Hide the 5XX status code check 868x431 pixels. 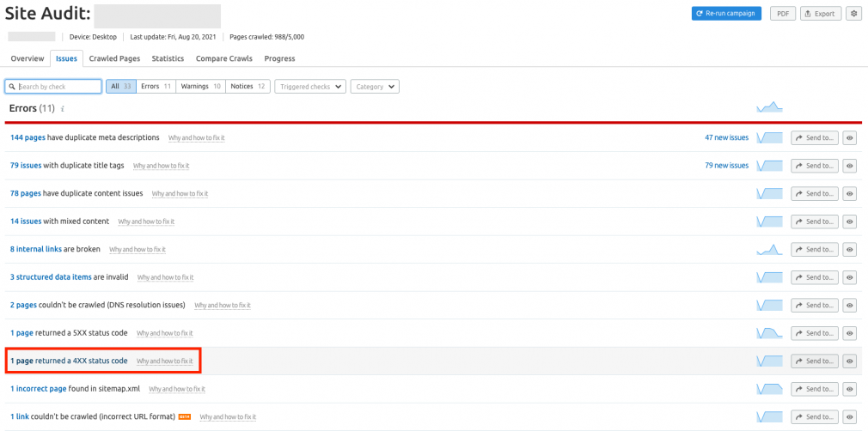pos(849,333)
